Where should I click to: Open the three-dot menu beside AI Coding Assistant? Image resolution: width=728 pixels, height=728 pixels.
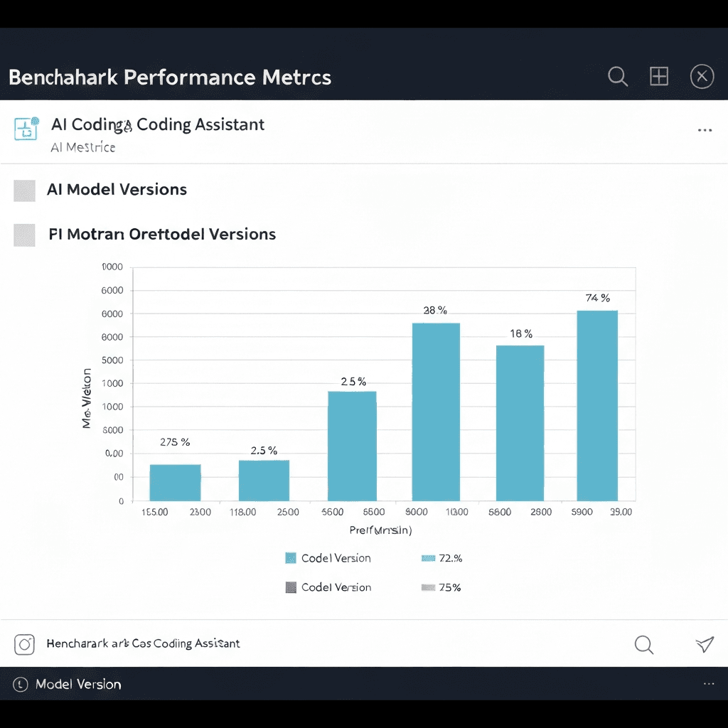tap(705, 131)
